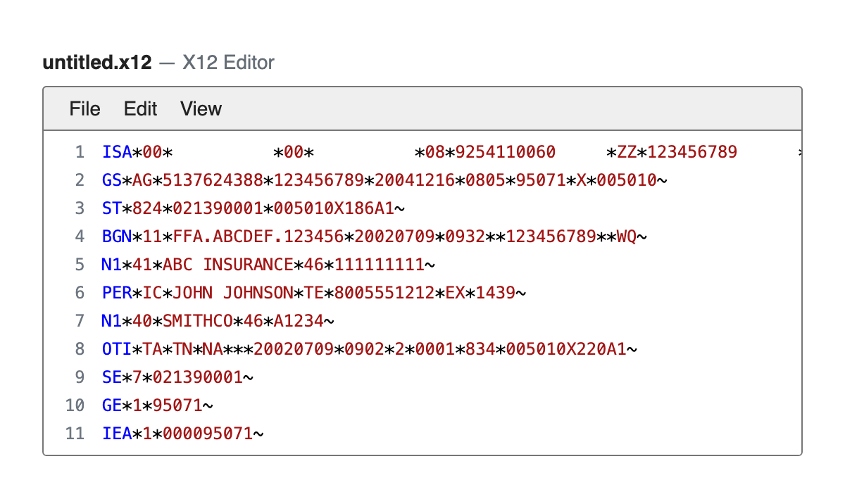The image size is (845, 504).
Task: Click the IEA segment tag
Action: tap(117, 434)
